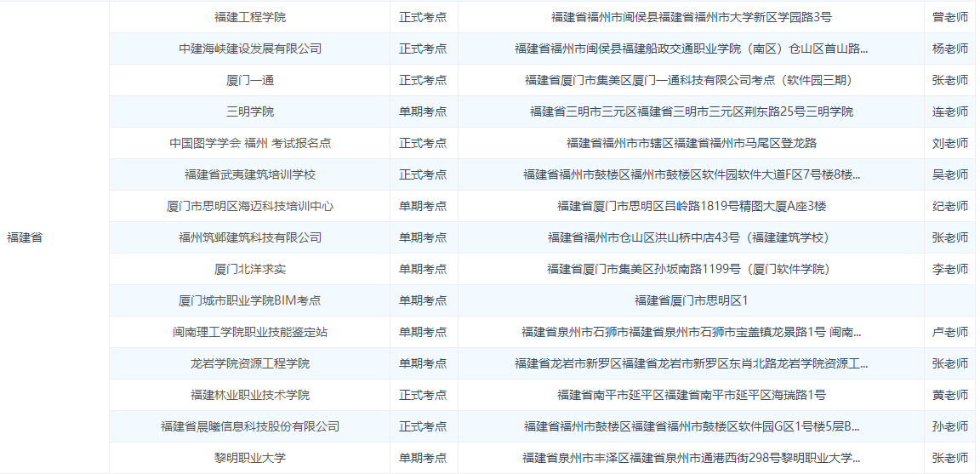Select the 厦门一通 site name cell
Image resolution: width=980 pixels, height=474 pixels.
[250, 80]
